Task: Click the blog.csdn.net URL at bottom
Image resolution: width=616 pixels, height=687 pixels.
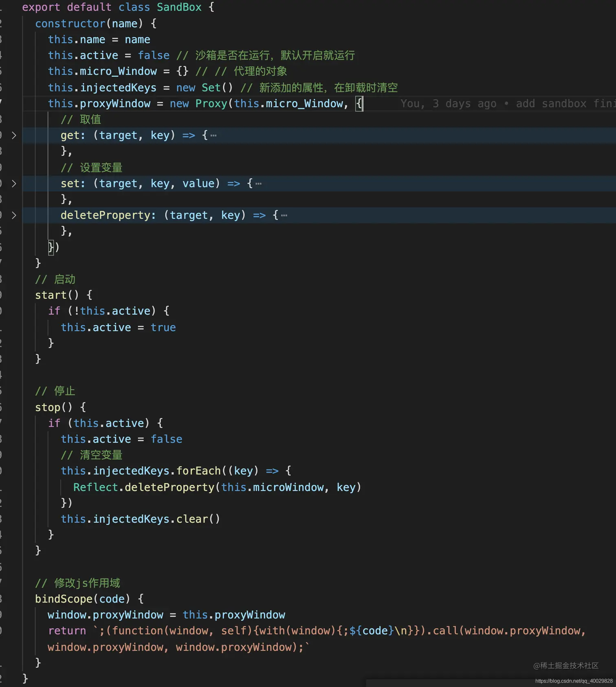Action: [x=574, y=681]
